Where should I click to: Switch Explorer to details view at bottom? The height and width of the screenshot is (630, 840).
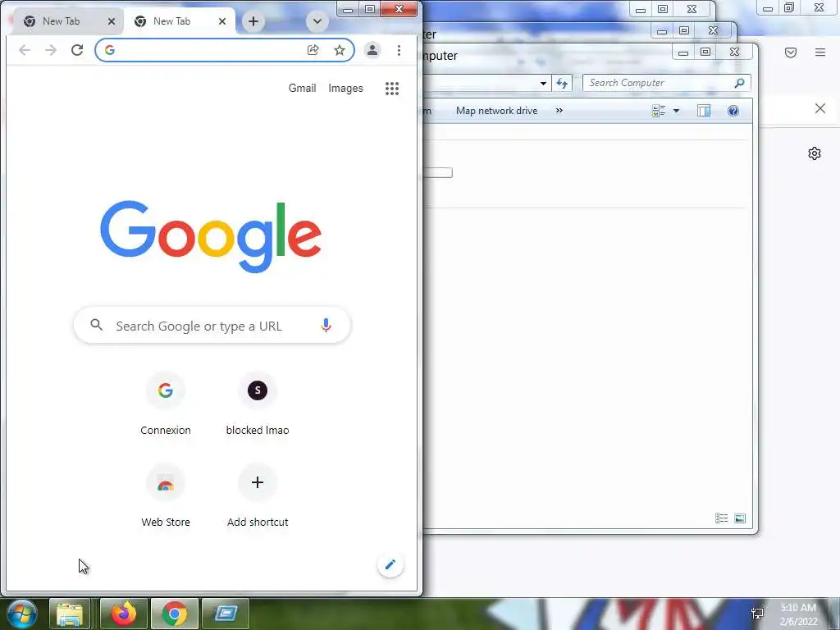(x=722, y=518)
